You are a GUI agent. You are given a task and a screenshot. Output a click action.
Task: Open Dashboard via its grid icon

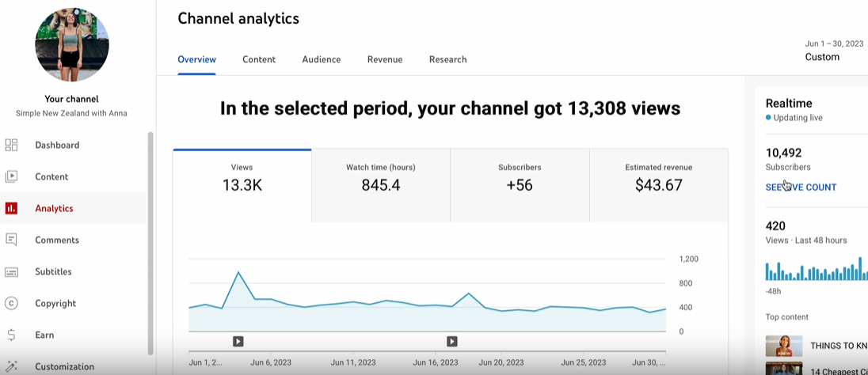pyautogui.click(x=11, y=145)
